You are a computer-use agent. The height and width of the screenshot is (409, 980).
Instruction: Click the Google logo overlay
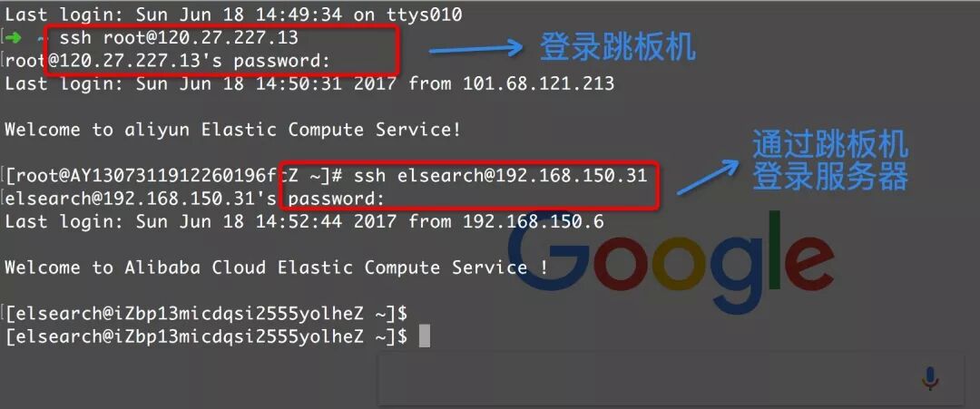[x=670, y=262]
